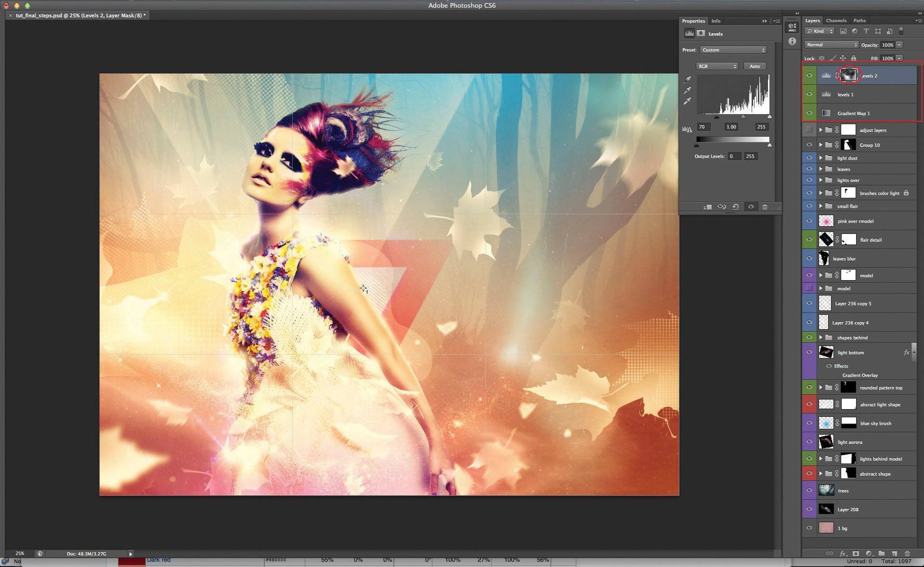Open the Normal blend mode dropdown
924x567 pixels.
831,45
